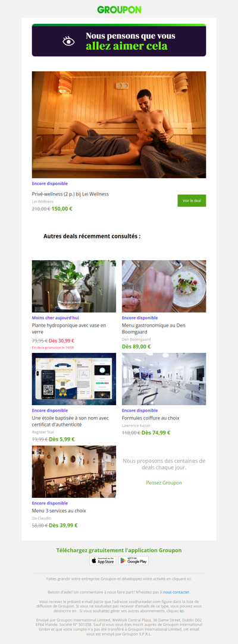Open the App Store download badge
The image size is (238, 644).
(103, 561)
